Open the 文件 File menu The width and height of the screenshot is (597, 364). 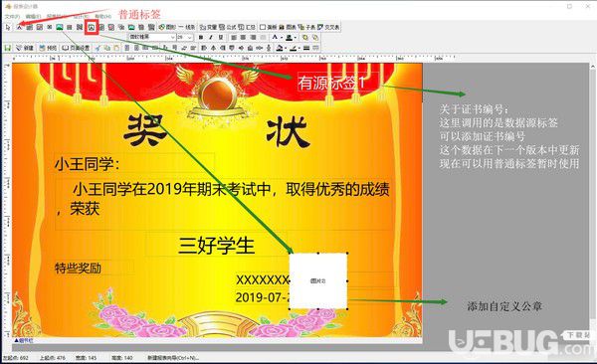tap(12, 16)
